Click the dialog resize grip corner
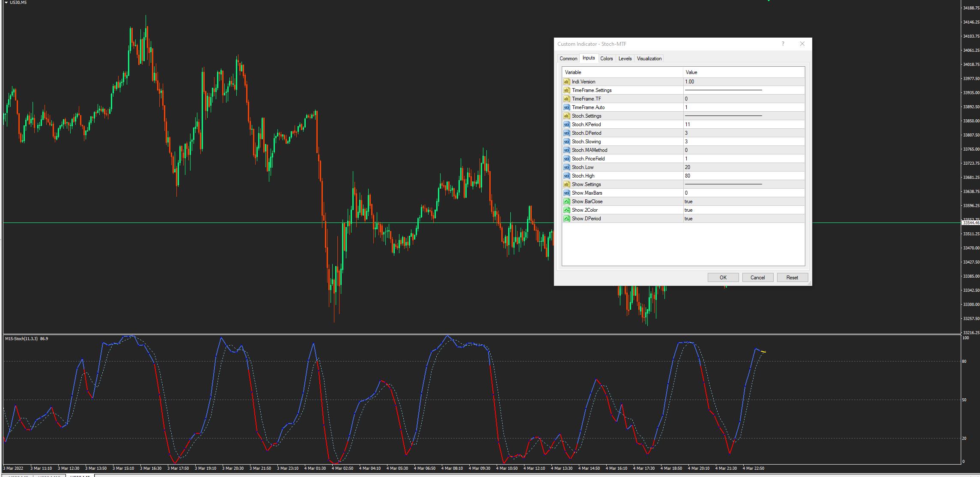 point(809,283)
